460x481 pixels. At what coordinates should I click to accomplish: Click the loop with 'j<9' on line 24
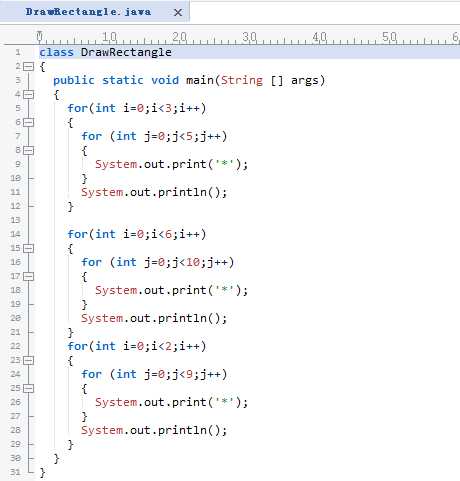point(154,374)
